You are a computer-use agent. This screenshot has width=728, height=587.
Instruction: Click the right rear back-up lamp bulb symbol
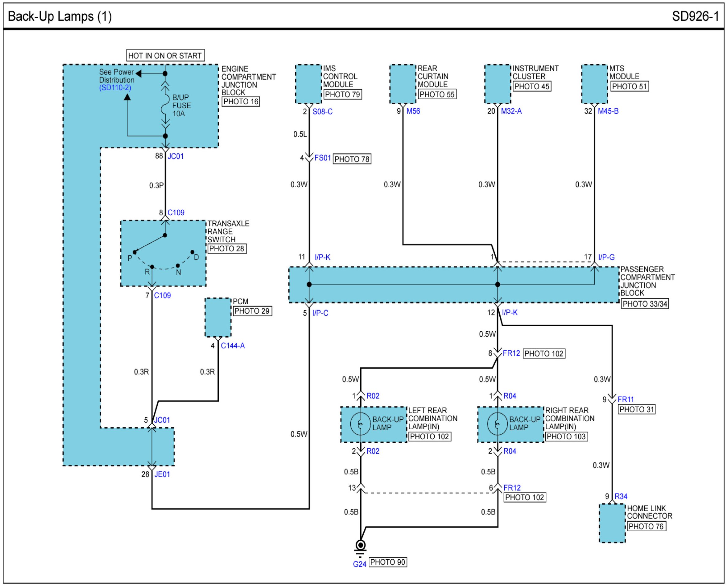497,424
